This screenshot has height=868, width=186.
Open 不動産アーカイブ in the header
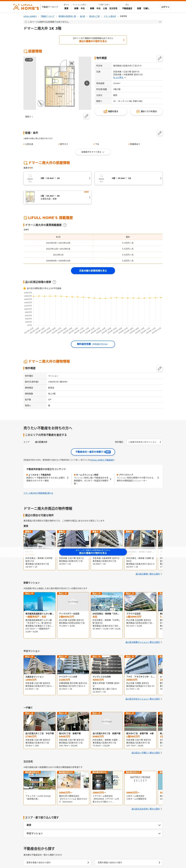[x=50, y=7]
